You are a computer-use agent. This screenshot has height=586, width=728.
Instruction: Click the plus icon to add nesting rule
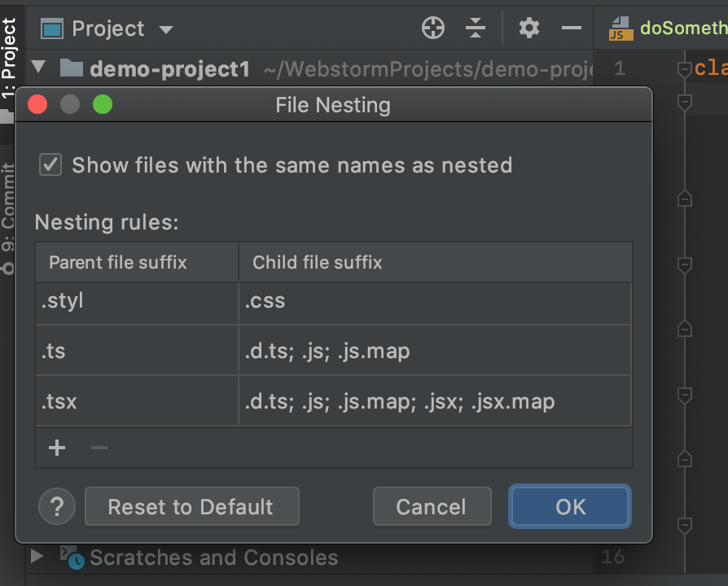[x=57, y=448]
